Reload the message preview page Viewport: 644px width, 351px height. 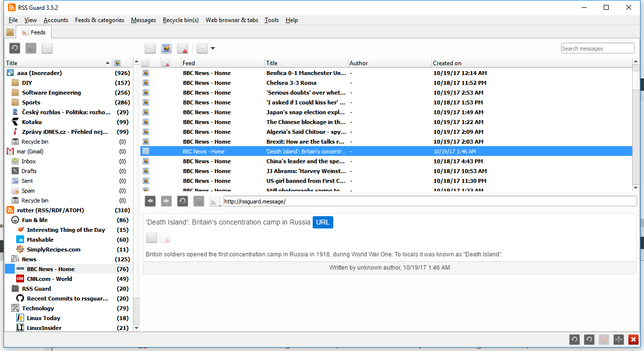[182, 201]
